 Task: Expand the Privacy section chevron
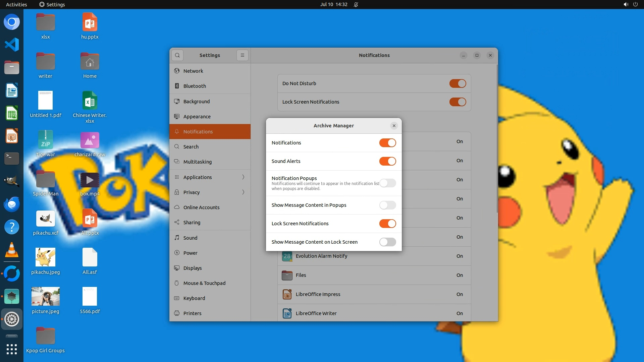(243, 192)
